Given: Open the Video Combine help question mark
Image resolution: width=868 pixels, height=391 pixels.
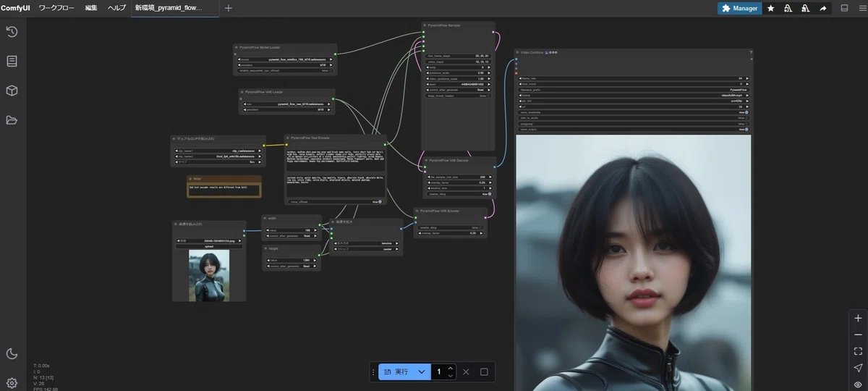Looking at the screenshot, I should tap(750, 52).
